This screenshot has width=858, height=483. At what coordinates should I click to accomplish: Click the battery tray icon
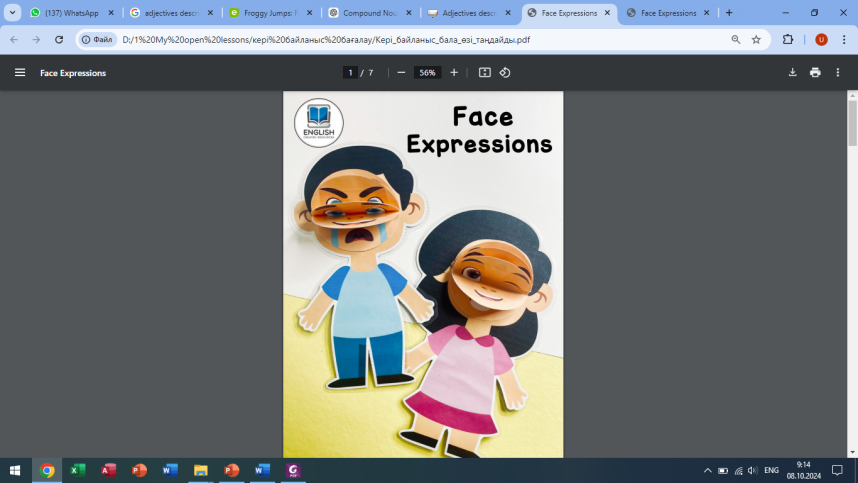point(723,470)
